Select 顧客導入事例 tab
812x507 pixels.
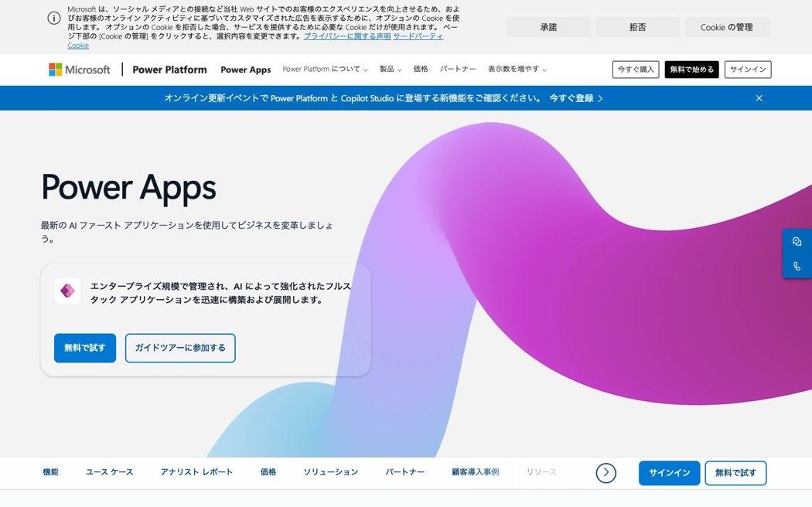pyautogui.click(x=476, y=472)
